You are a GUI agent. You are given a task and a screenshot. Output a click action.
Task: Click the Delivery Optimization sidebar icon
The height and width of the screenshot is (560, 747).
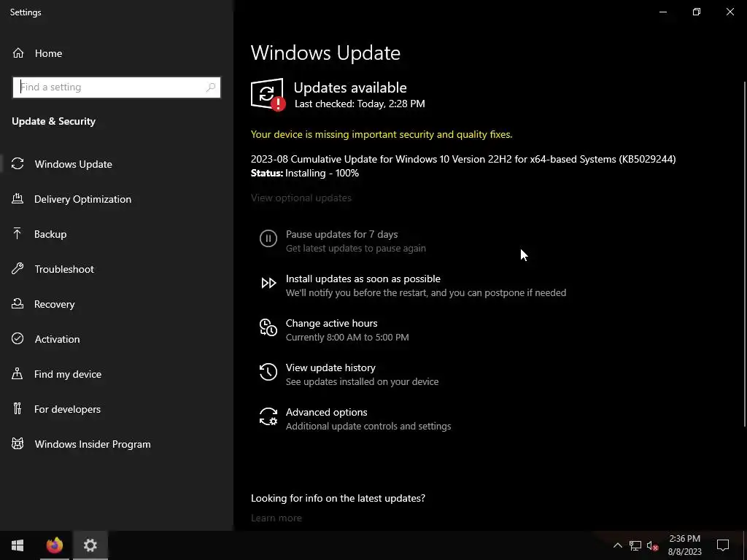18,198
